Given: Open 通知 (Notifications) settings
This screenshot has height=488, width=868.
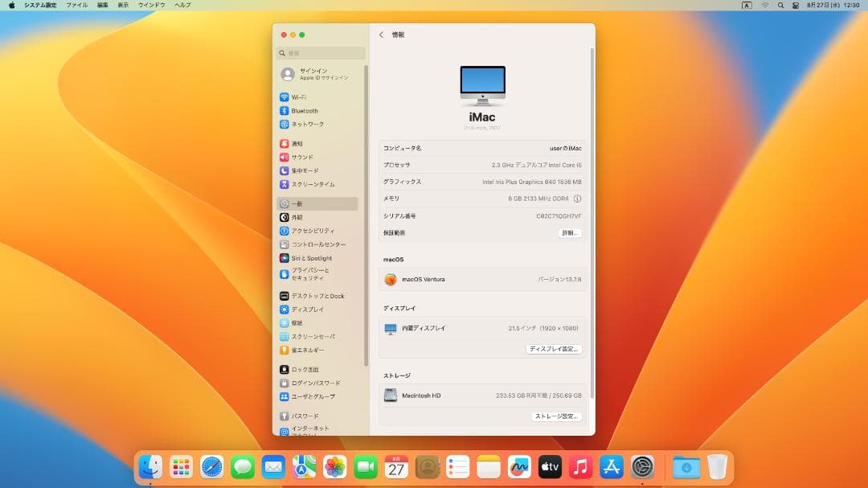Looking at the screenshot, I should (x=300, y=143).
